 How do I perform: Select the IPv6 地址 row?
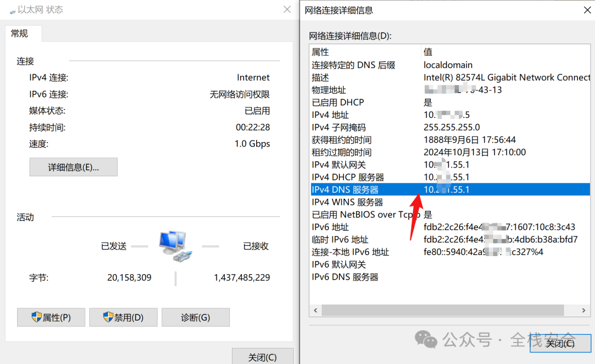coord(450,227)
